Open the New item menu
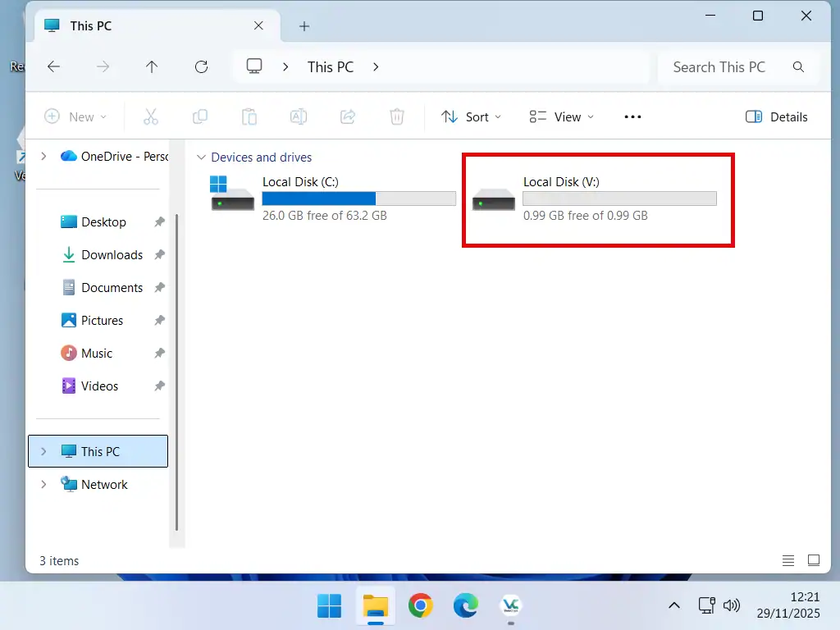The image size is (840, 630). point(75,116)
